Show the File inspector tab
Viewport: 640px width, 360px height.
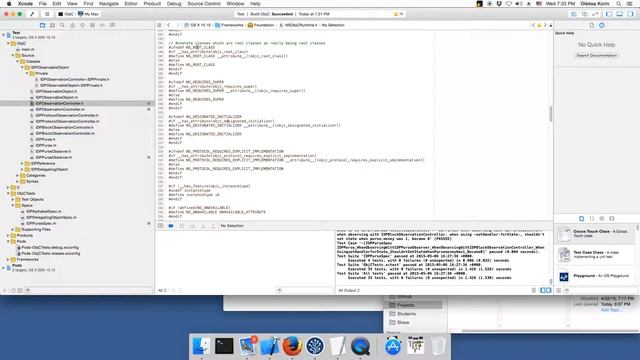coord(591,25)
